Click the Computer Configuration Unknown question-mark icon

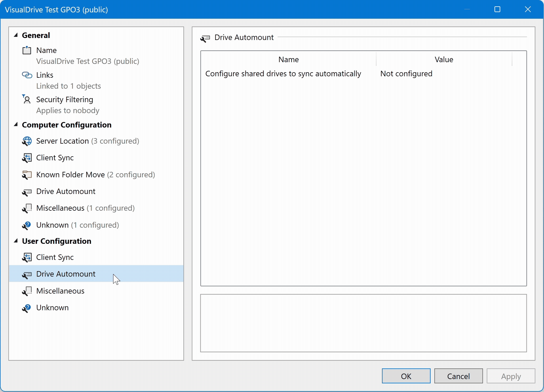(x=27, y=225)
